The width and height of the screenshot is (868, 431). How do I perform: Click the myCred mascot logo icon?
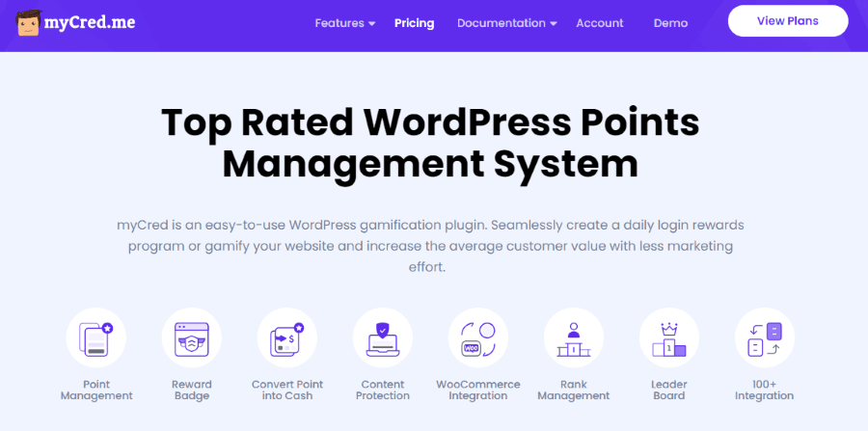click(x=27, y=23)
